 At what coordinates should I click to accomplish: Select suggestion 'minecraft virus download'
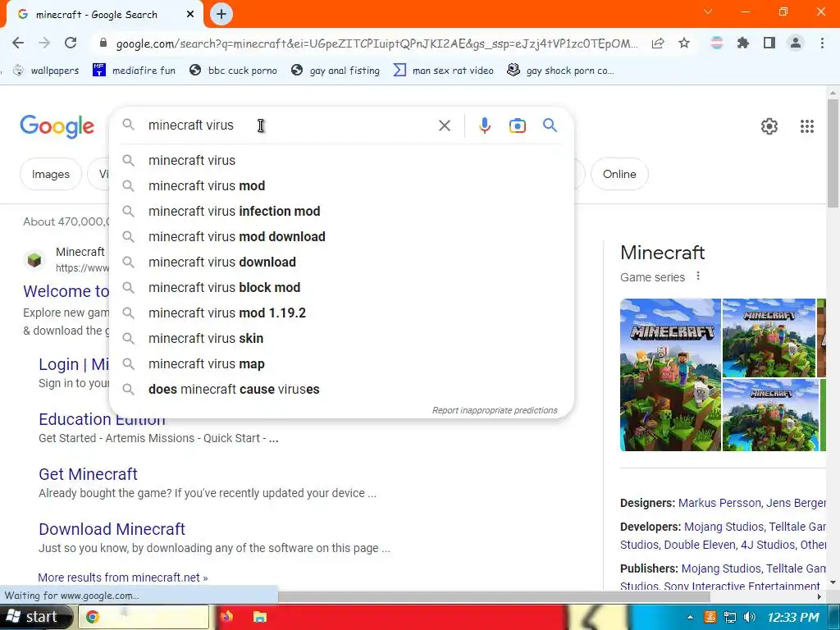point(341,262)
